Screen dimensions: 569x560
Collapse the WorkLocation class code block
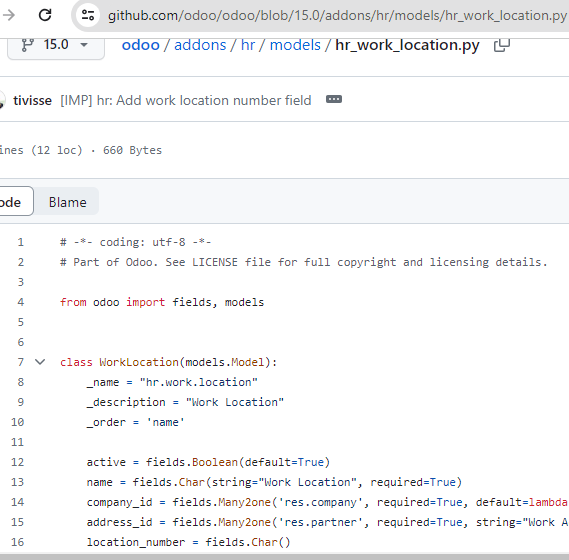point(40,362)
